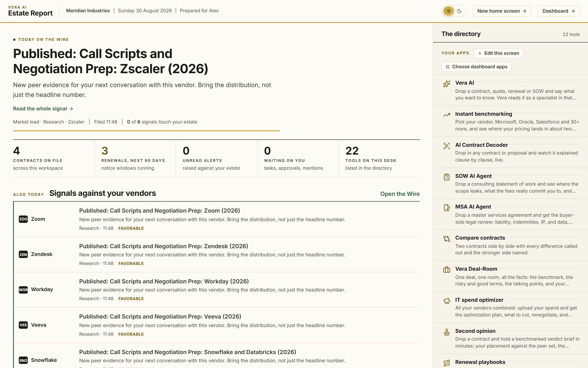Click the ZOO vendor badge for Zoom
Screen dimensions: 588x368
23,219
